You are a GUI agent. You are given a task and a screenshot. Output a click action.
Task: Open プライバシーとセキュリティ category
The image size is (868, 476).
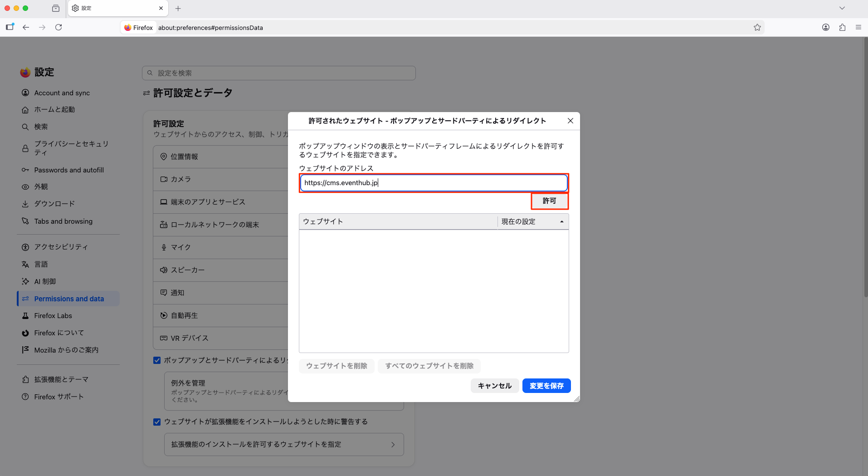[68, 148]
